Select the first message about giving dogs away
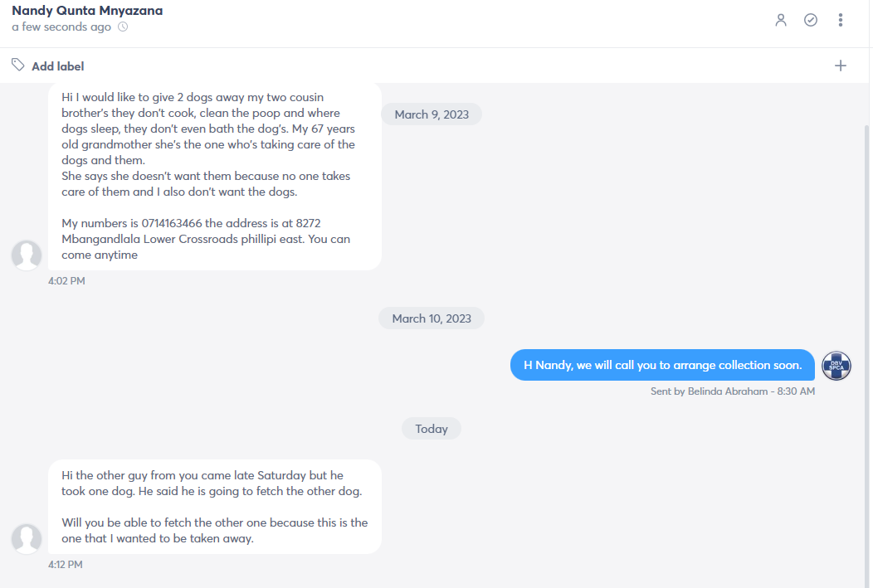Image resolution: width=873 pixels, height=588 pixels. pos(215,177)
